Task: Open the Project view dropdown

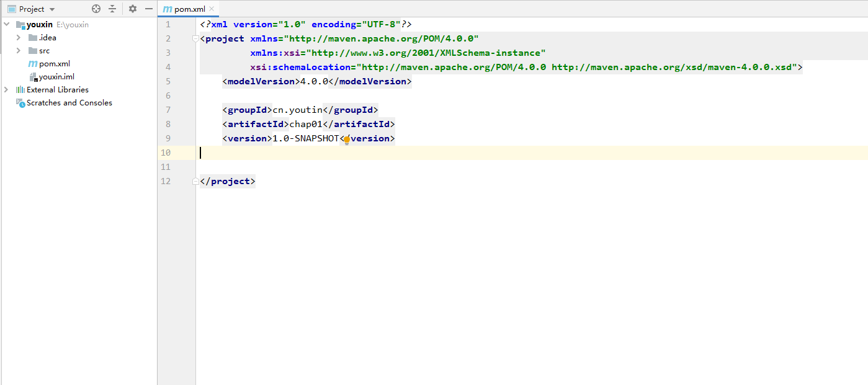Action: click(x=52, y=9)
